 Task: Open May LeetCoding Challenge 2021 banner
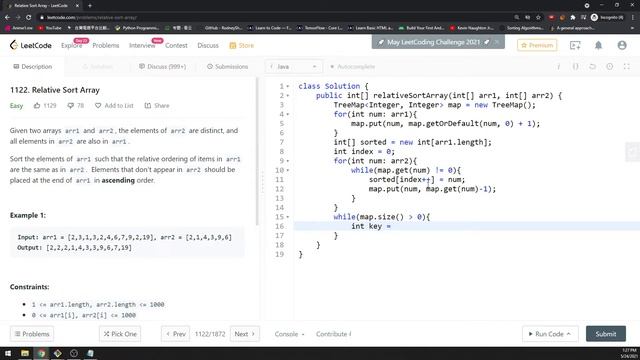[x=433, y=42]
